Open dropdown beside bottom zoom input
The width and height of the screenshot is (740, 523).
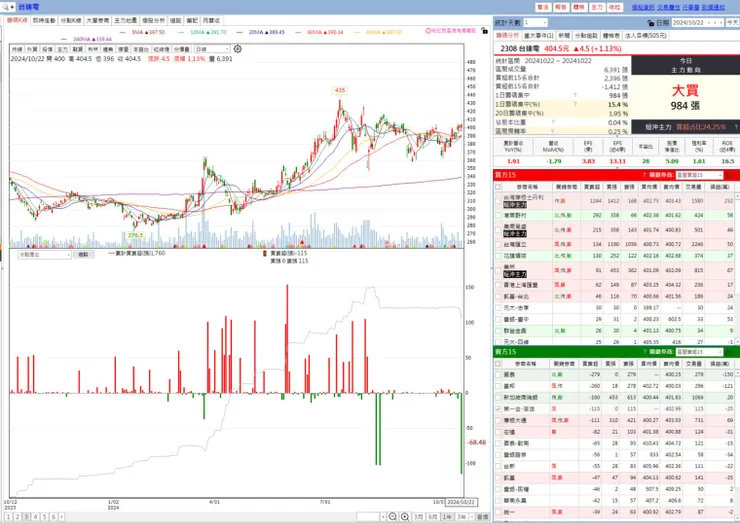tap(383, 517)
